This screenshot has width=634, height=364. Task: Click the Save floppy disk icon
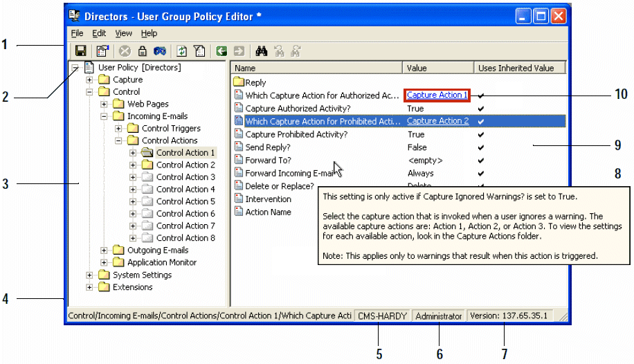pos(80,51)
